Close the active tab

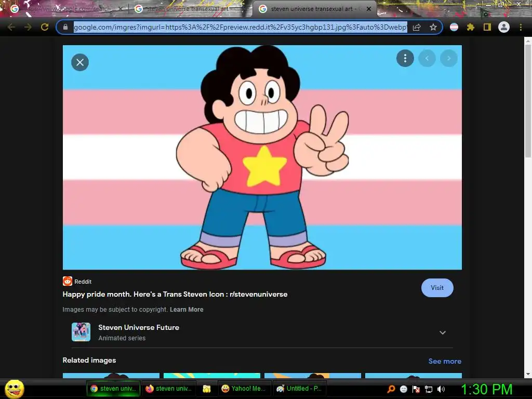pos(369,9)
